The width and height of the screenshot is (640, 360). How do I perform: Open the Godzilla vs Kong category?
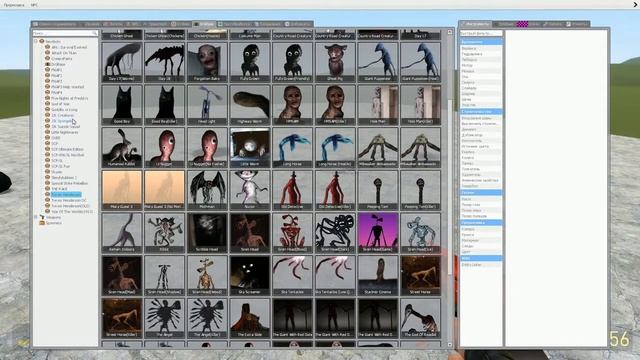pyautogui.click(x=64, y=109)
